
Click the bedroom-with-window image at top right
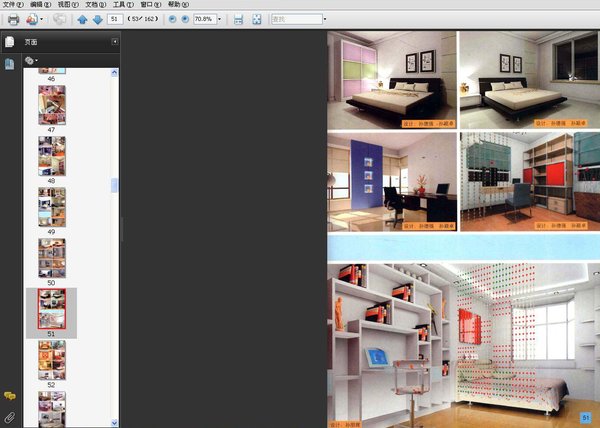pyautogui.click(x=530, y=80)
